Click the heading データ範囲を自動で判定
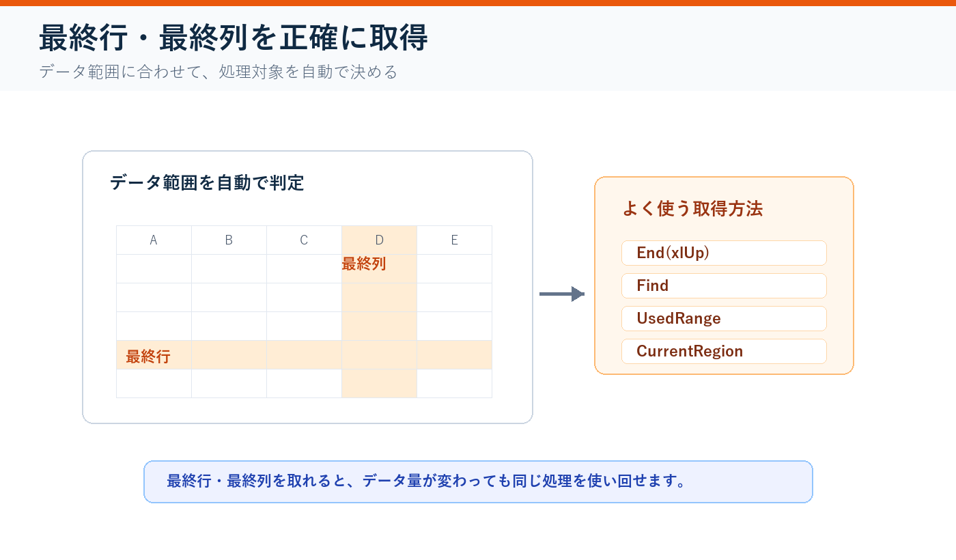Image resolution: width=956 pixels, height=560 pixels. pos(207,183)
